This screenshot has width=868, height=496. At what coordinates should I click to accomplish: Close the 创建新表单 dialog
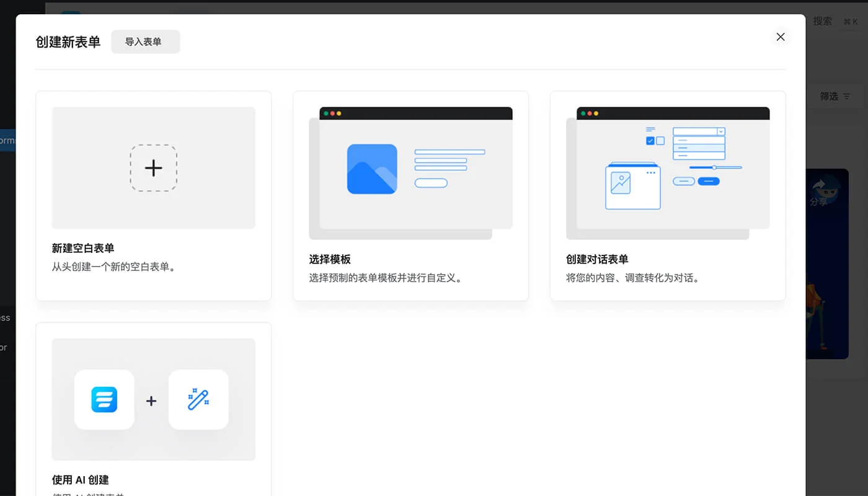click(780, 37)
